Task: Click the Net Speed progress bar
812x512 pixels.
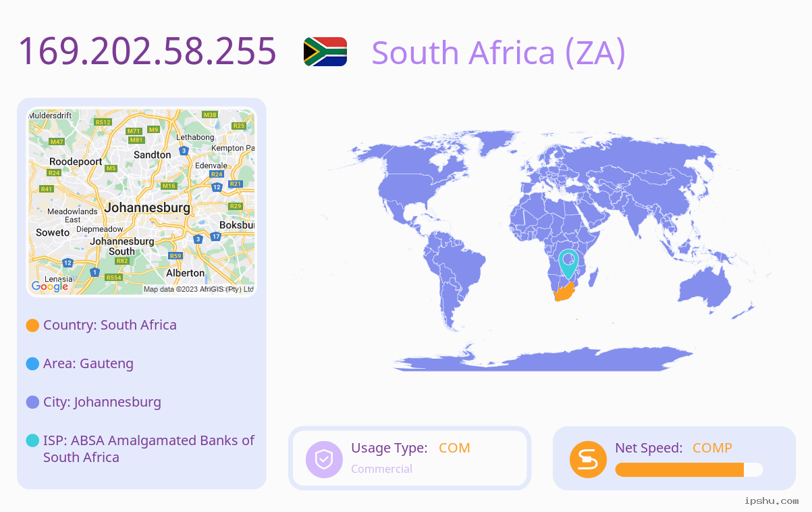Action: 689,470
